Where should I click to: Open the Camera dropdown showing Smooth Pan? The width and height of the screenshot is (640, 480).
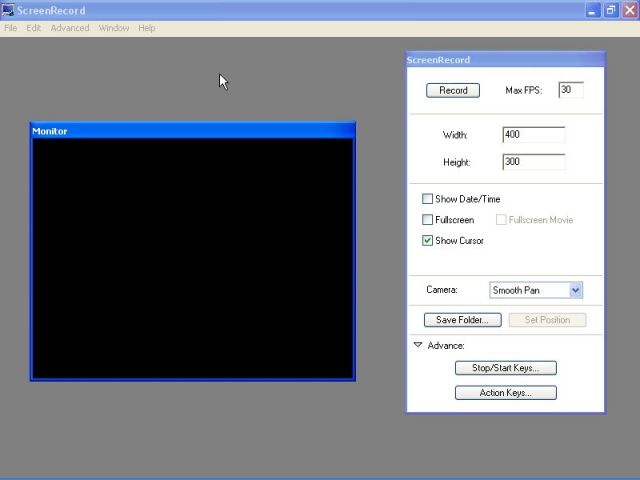click(536, 290)
